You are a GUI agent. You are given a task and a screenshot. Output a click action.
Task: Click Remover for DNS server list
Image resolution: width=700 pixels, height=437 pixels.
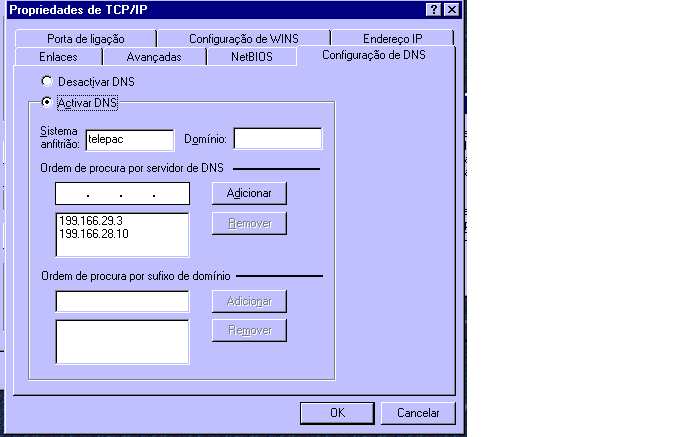pyautogui.click(x=249, y=223)
